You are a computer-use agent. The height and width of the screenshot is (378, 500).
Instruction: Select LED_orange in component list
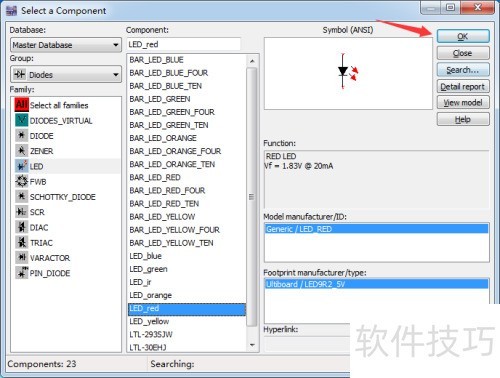(150, 295)
